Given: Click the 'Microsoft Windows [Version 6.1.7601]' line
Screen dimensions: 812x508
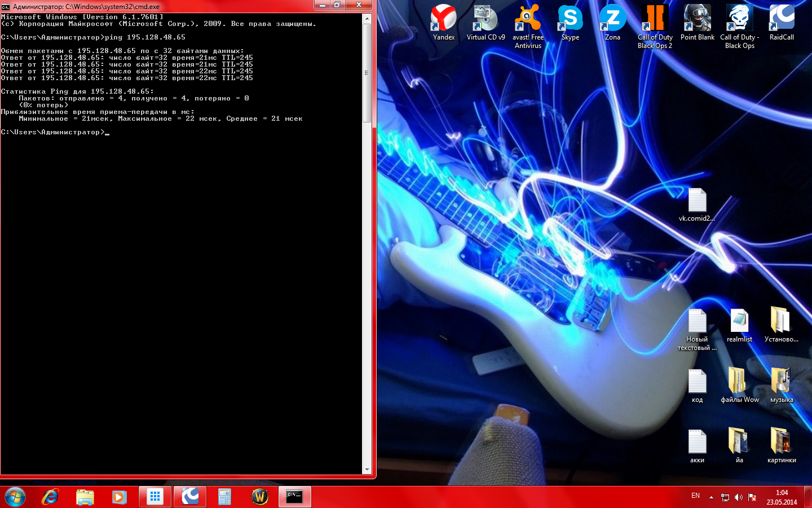Looking at the screenshot, I should [x=82, y=17].
